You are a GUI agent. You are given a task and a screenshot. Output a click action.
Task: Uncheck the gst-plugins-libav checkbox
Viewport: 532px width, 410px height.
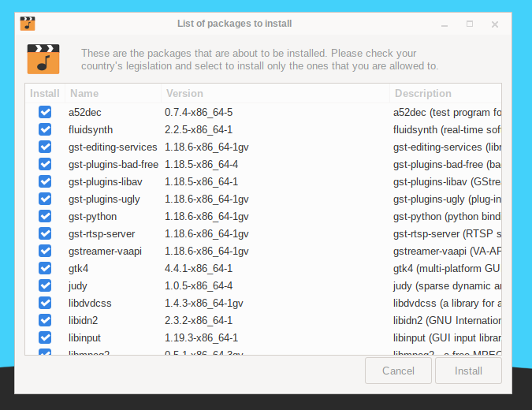pyautogui.click(x=45, y=181)
